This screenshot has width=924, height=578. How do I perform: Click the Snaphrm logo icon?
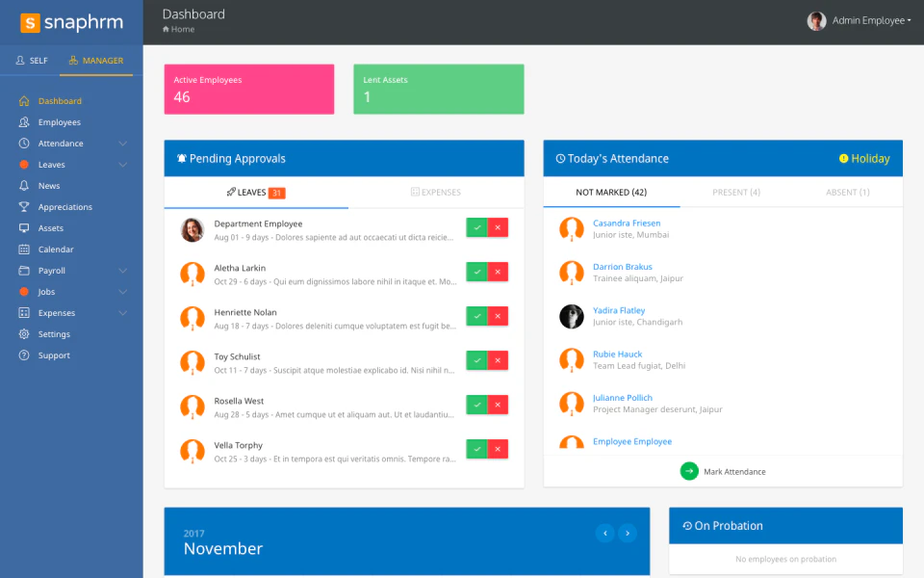(30, 21)
